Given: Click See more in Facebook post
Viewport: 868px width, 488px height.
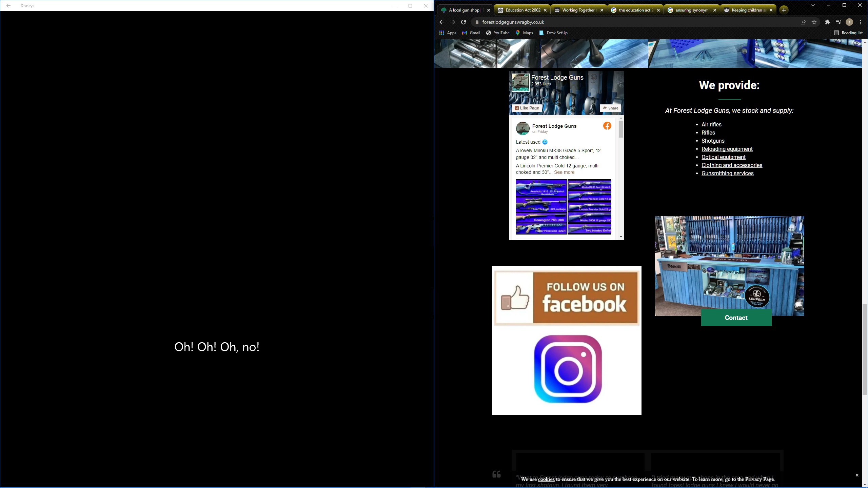Looking at the screenshot, I should tap(564, 172).
